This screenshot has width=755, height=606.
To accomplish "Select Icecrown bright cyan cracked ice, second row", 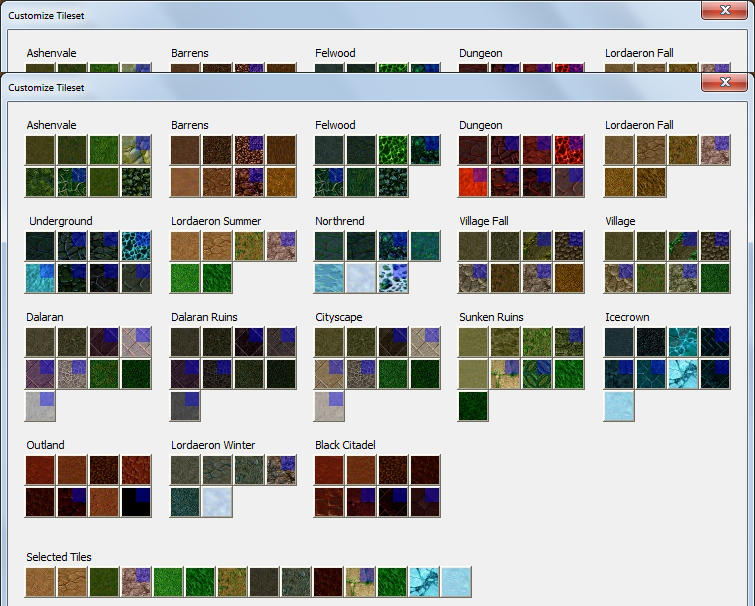I will (x=683, y=374).
